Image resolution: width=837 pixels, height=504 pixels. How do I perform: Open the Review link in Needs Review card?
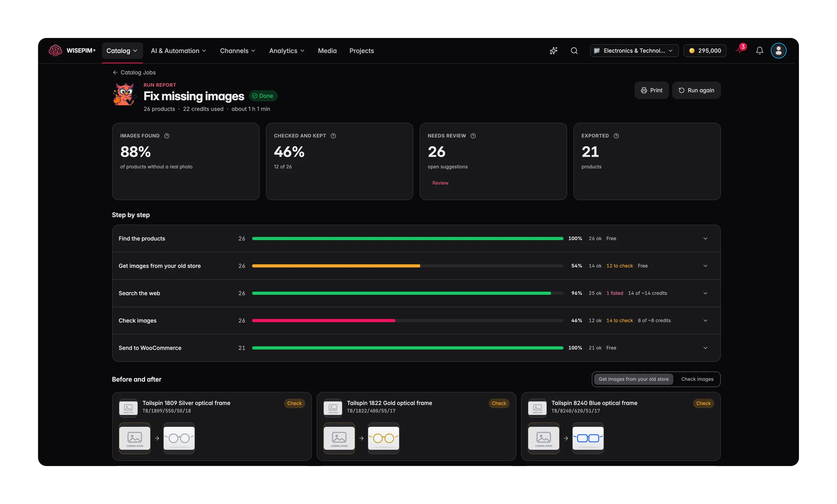click(440, 183)
